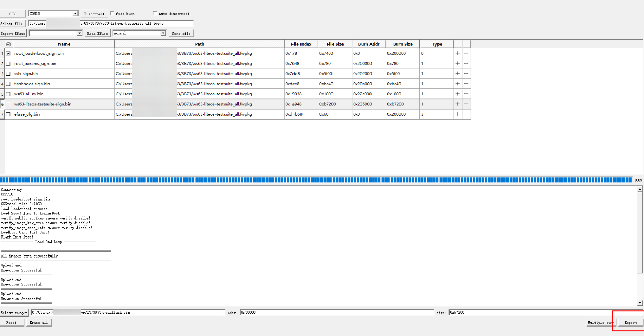The height and width of the screenshot is (336, 644).
Task: Open the COM port dropdown
Action: (75, 13)
